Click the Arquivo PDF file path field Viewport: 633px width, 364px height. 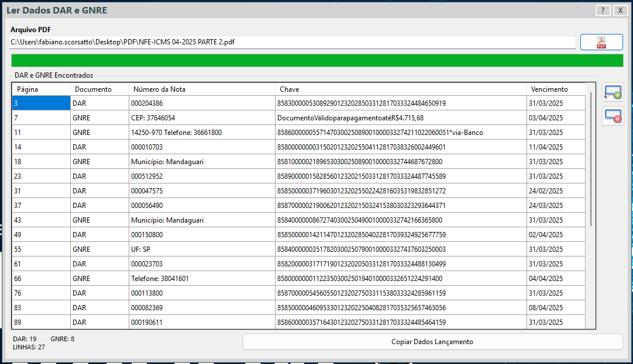coord(293,42)
